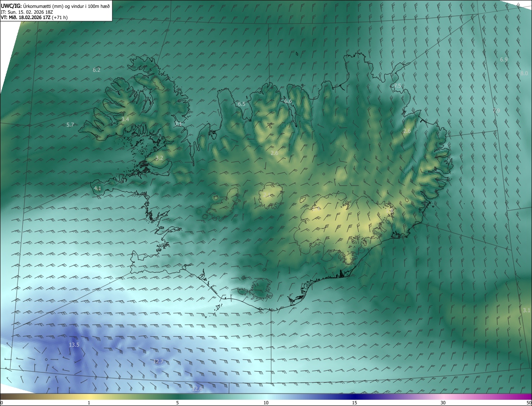Select the 3.2 value label
This screenshot has width=532, height=406.
[x=159, y=158]
